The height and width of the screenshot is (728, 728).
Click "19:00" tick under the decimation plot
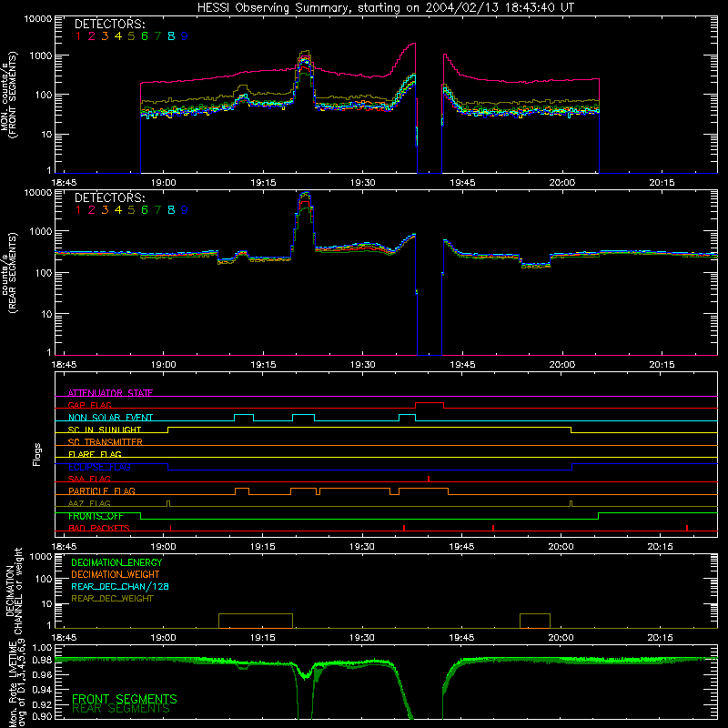(x=164, y=638)
